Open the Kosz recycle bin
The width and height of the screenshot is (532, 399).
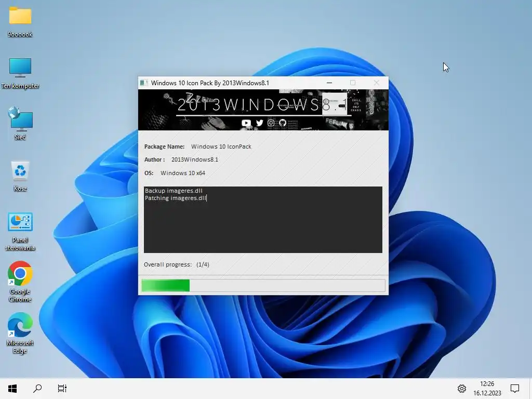20,177
